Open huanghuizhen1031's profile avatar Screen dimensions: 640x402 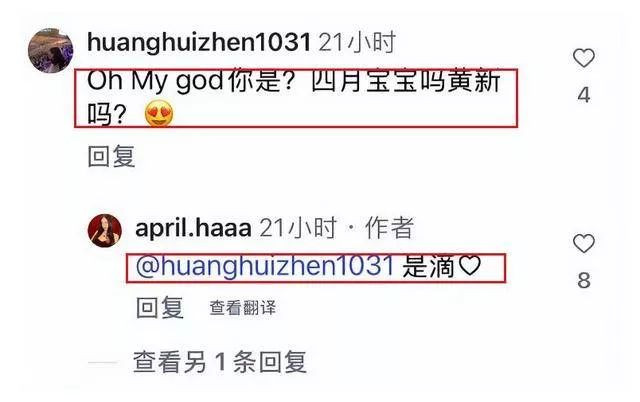pos(50,50)
